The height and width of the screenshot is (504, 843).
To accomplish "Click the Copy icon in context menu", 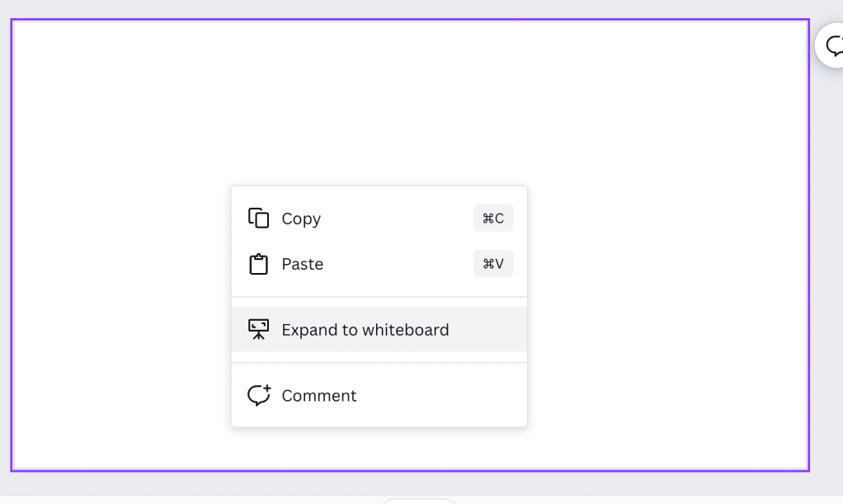I will click(259, 219).
